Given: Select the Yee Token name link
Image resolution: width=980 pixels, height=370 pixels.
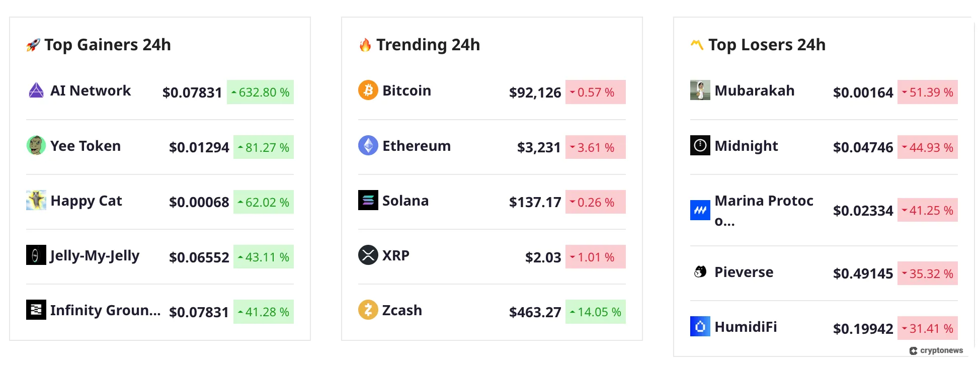Looking at the screenshot, I should tap(85, 146).
